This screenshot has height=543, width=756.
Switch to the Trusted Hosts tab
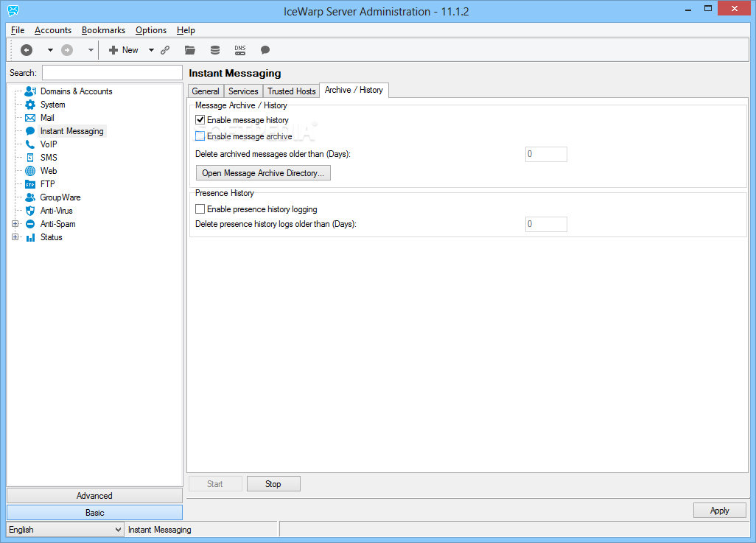[291, 91]
